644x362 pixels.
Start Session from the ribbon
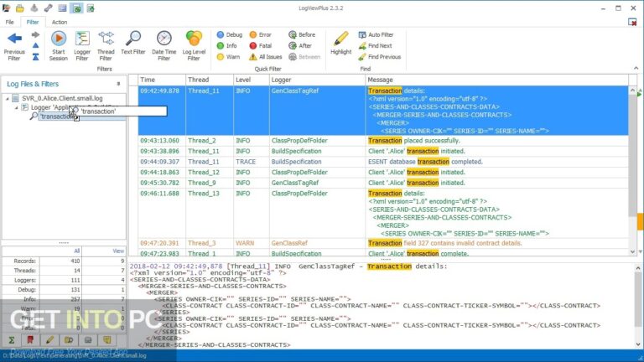point(59,46)
